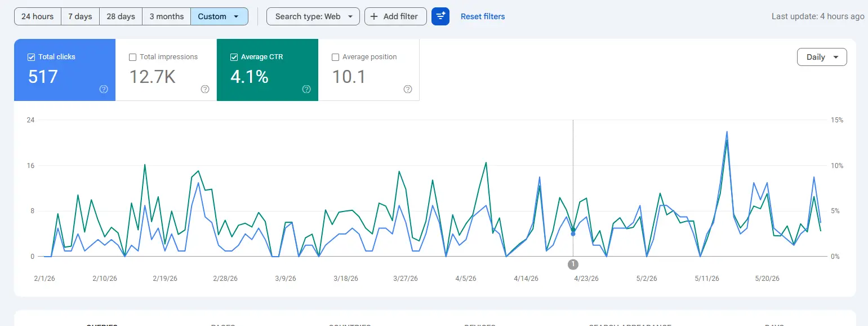868x326 pixels.
Task: Click the 12.7K impressions value
Action: tap(152, 76)
